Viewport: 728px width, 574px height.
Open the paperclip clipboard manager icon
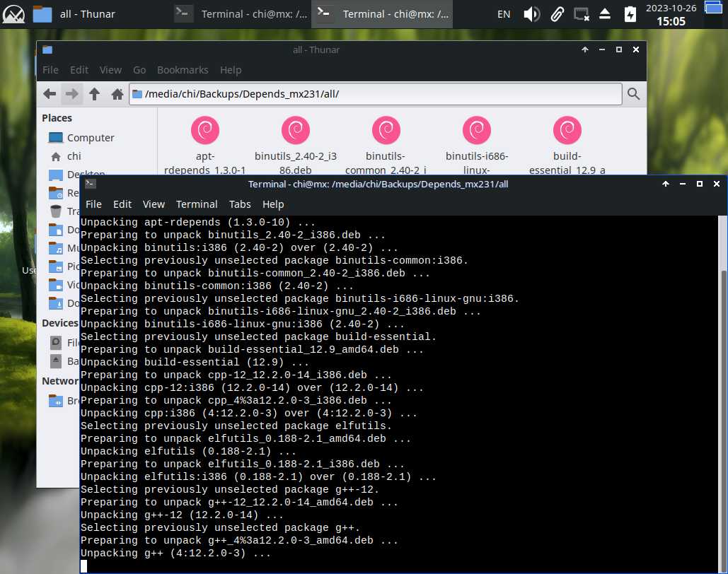557,14
